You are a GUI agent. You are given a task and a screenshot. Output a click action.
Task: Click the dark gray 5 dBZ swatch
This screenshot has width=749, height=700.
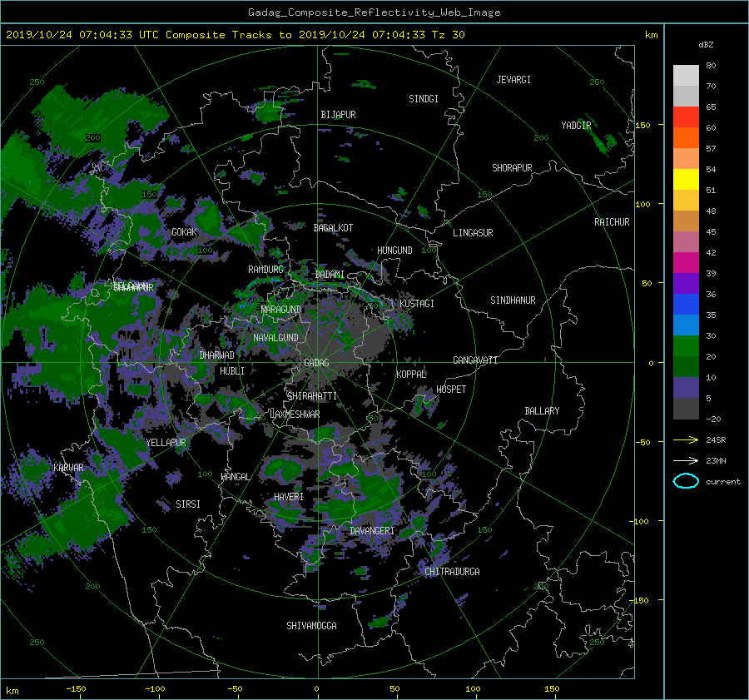point(686,409)
